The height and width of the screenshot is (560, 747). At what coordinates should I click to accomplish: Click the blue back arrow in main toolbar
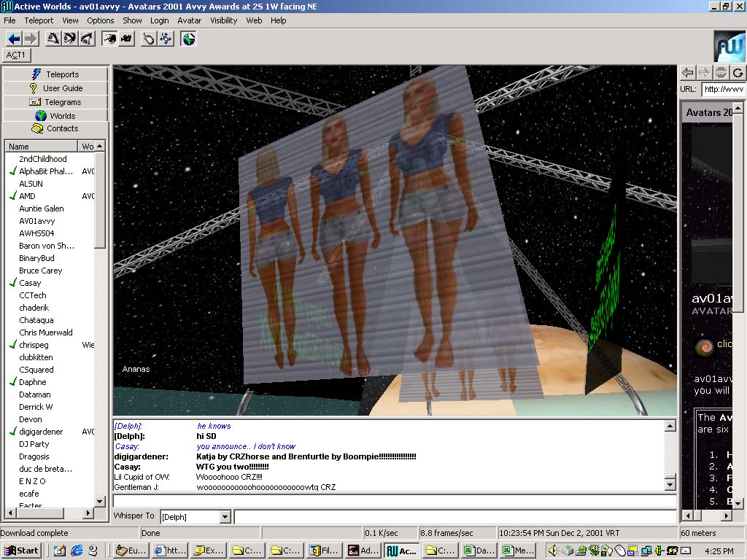tap(14, 39)
